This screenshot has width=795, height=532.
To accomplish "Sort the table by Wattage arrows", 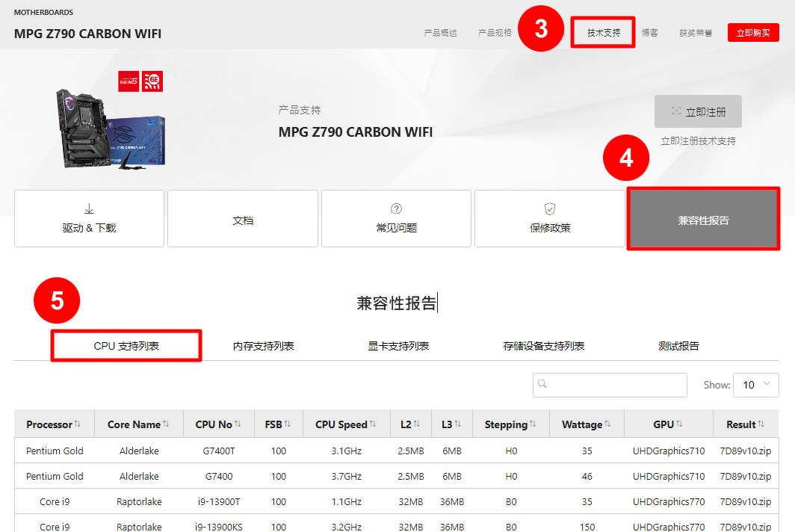I will [607, 424].
